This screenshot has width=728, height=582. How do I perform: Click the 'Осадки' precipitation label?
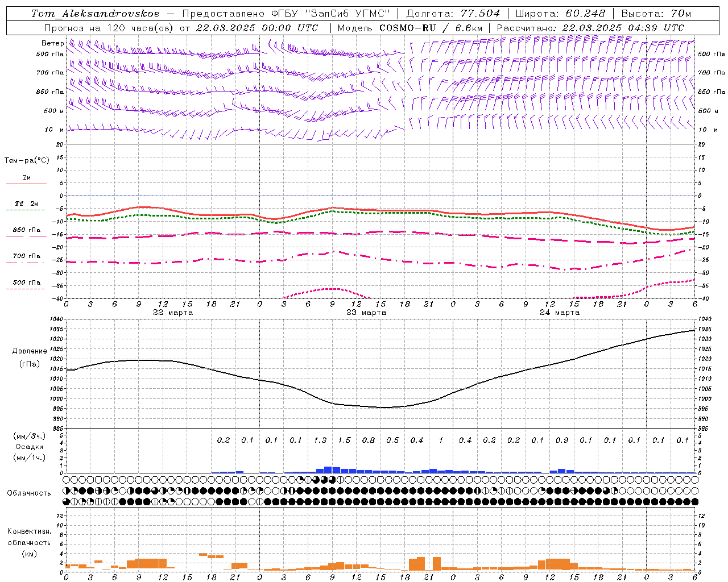pos(30,447)
